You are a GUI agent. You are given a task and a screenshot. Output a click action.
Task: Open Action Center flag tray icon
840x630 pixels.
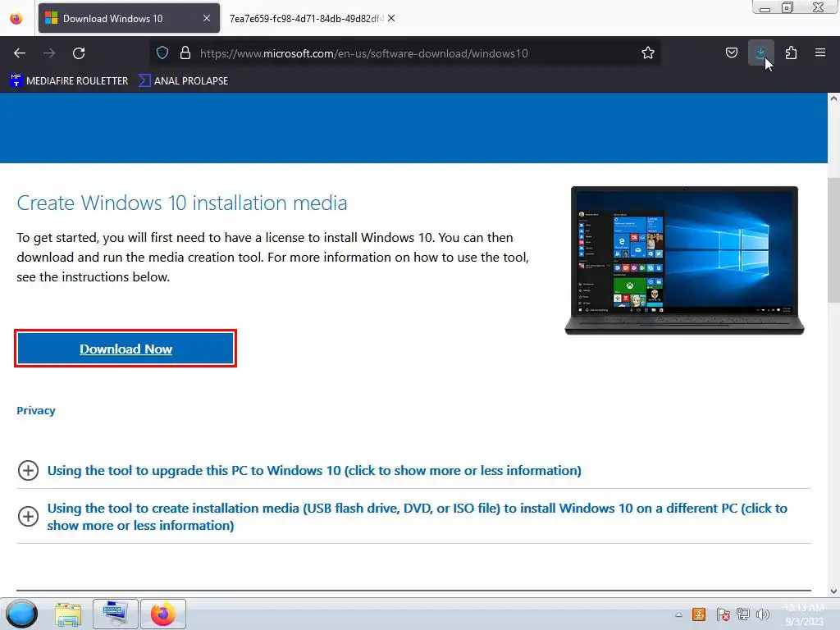pos(723,614)
